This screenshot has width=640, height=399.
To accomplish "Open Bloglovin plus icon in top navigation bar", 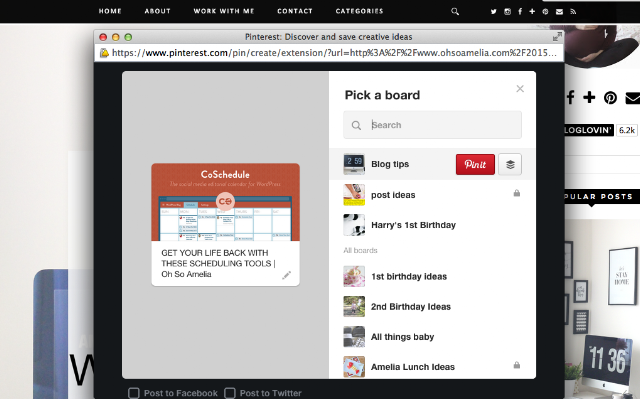I will coord(532,11).
